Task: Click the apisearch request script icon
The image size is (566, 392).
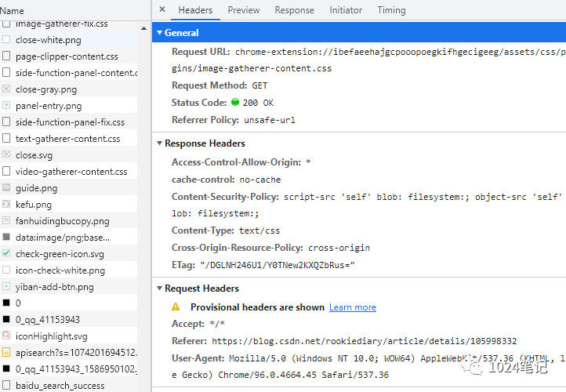Action: coord(6,353)
